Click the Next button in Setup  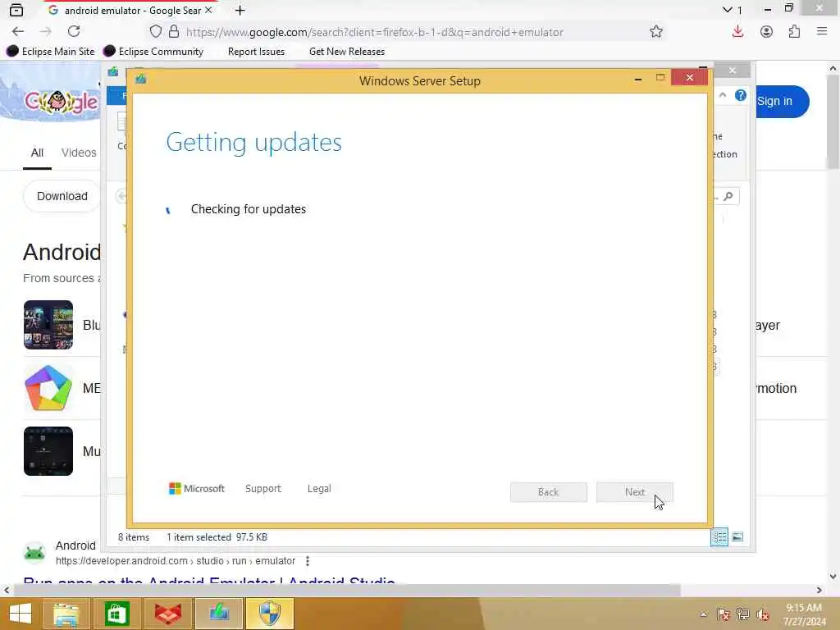[x=634, y=492]
